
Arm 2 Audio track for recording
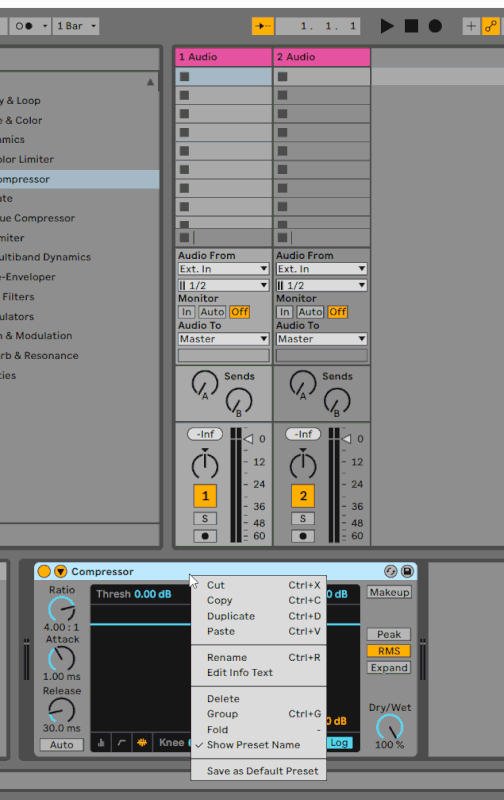click(x=303, y=536)
